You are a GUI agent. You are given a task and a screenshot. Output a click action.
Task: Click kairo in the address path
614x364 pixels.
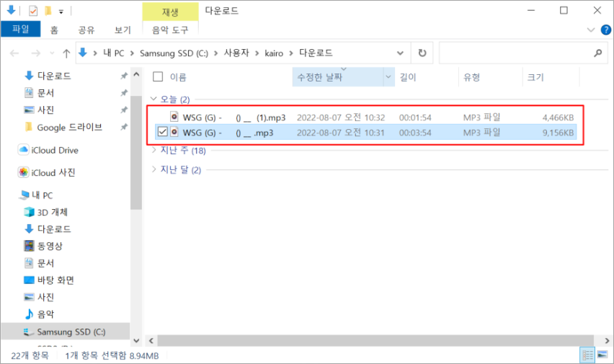coord(274,53)
